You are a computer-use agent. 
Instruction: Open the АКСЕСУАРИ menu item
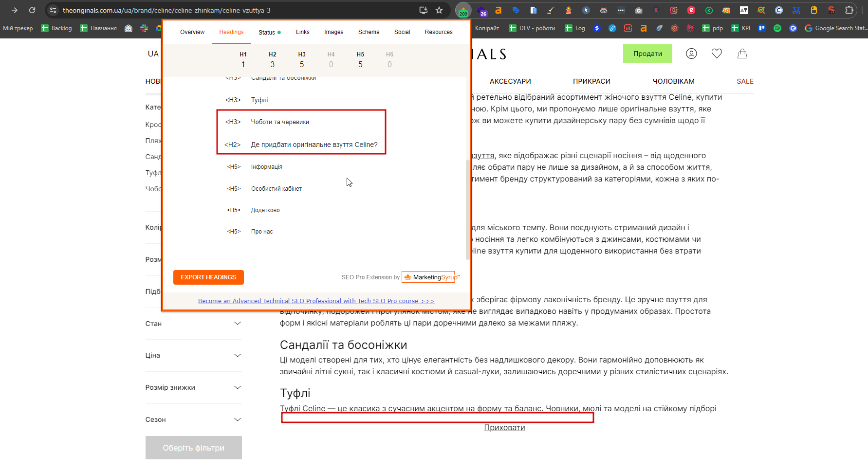click(510, 81)
